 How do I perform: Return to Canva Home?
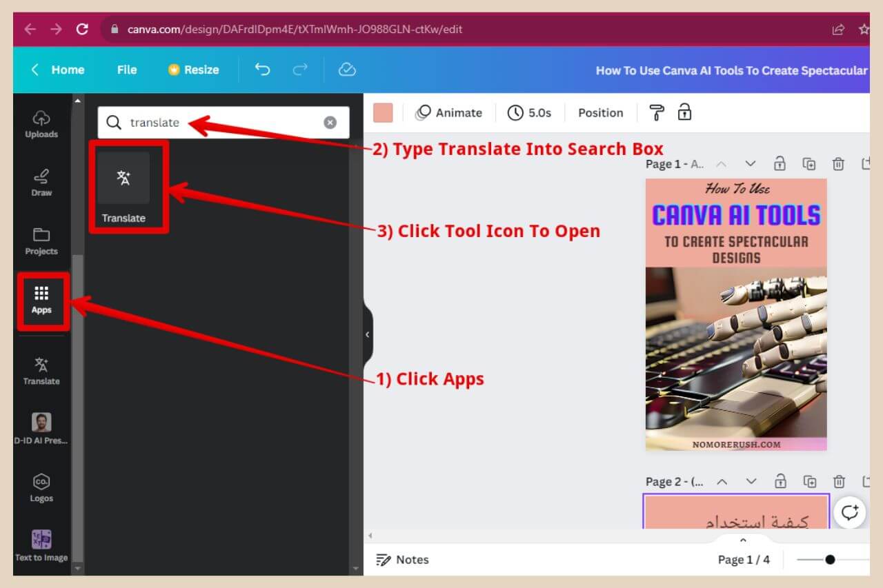tap(58, 70)
